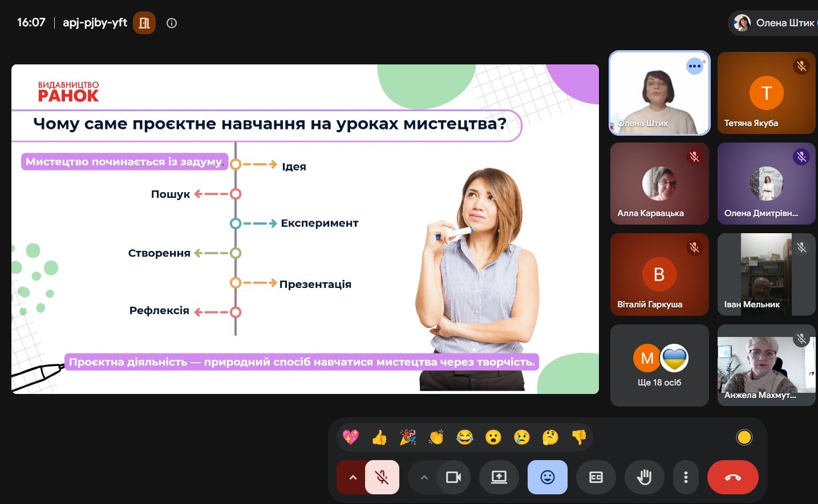
Task: Select Олена Дмитрівн... participant tile
Action: coord(766,184)
